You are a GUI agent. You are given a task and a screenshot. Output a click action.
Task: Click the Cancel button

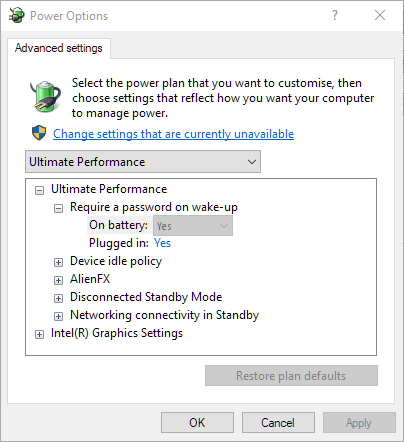coord(278,423)
